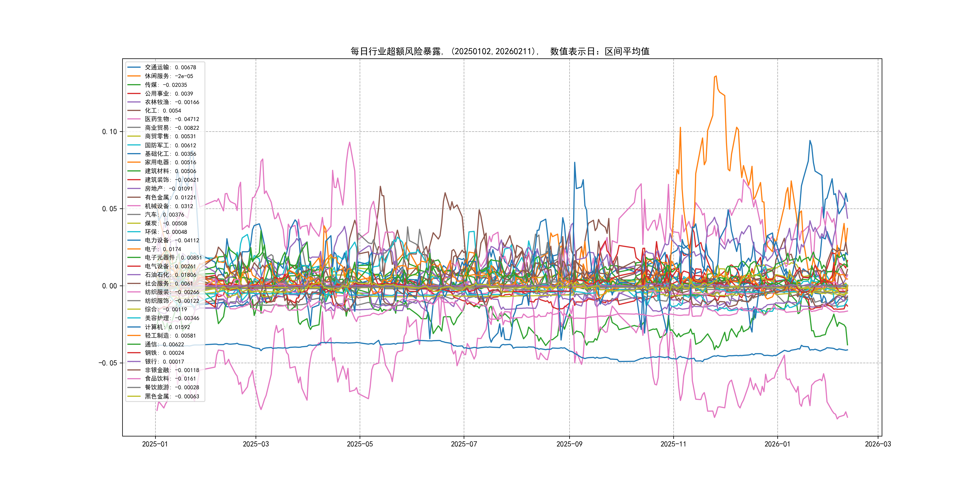Click the 2025-07 x-axis tick label
This screenshot has width=980, height=490.
pos(464,444)
